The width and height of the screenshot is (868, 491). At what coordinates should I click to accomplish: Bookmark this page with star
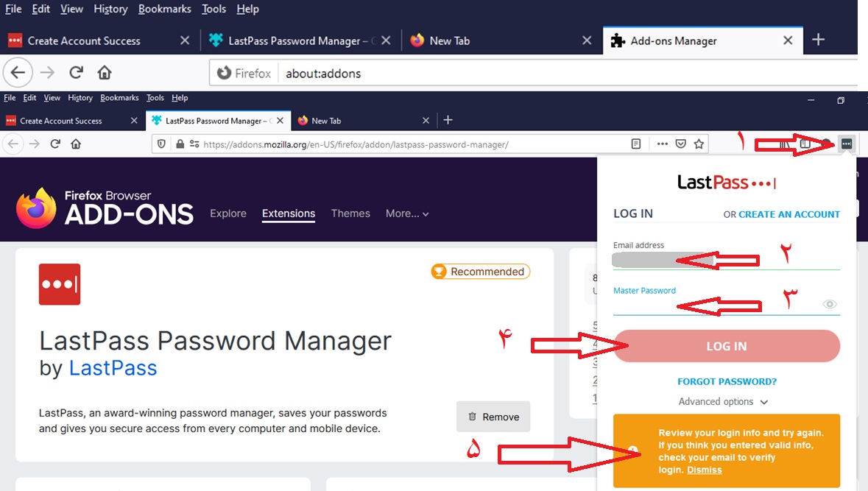coord(699,144)
